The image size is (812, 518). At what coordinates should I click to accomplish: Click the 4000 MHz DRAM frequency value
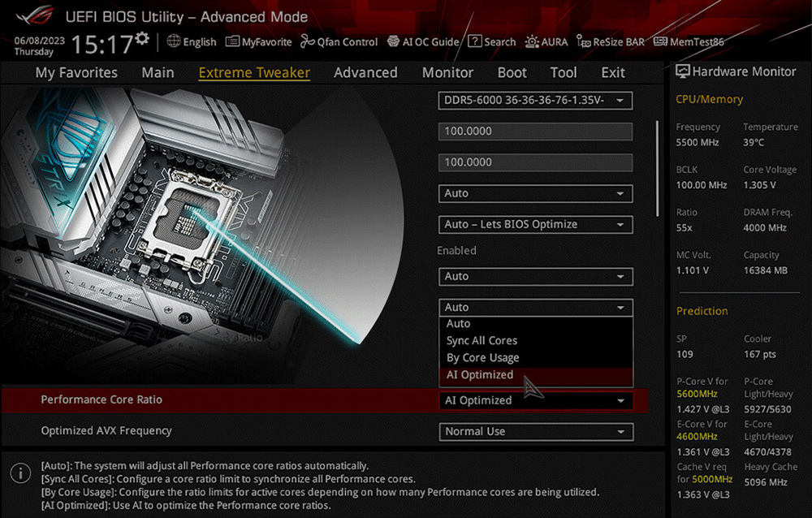point(765,228)
